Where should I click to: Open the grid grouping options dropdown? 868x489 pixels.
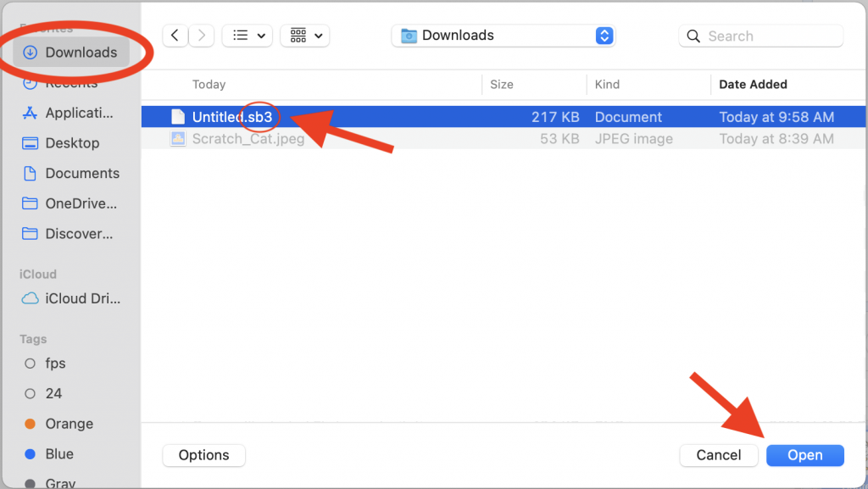[x=304, y=36]
